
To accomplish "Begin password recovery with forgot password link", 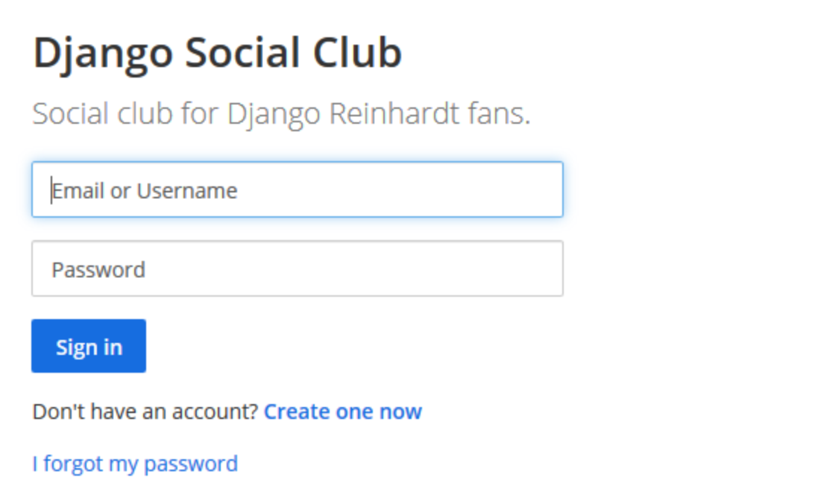I will tap(135, 464).
